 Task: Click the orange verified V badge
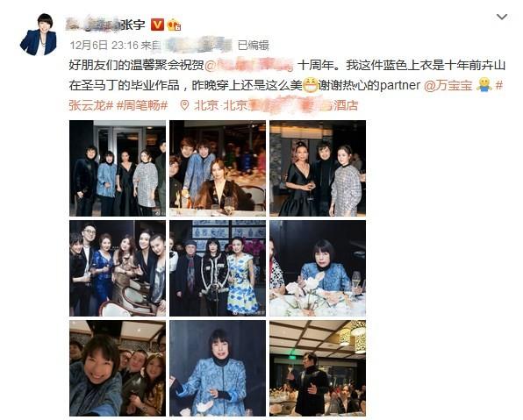(157, 25)
